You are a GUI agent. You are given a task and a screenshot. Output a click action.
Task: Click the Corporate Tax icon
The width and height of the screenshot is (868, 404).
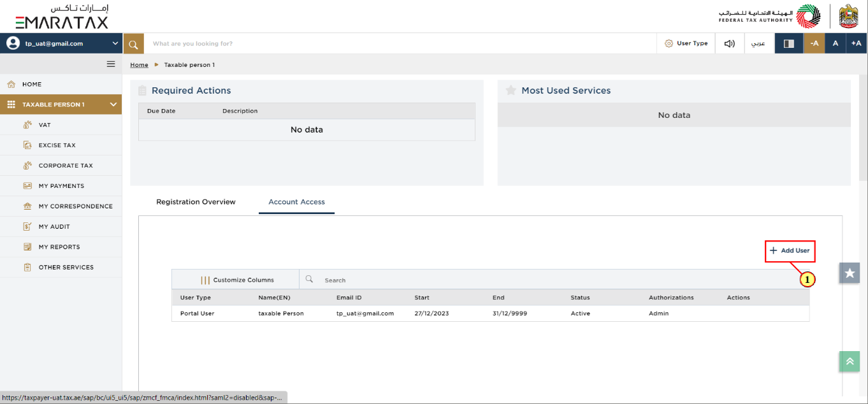[x=27, y=166]
